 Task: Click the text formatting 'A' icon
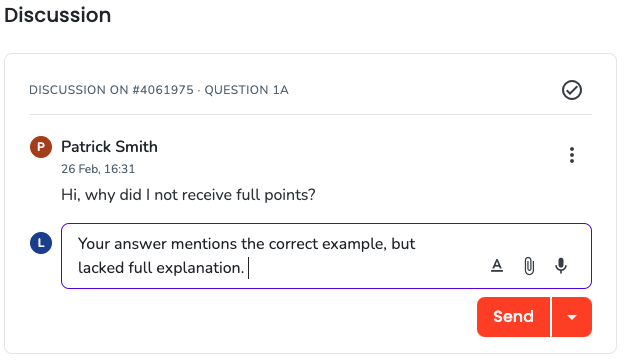point(497,265)
